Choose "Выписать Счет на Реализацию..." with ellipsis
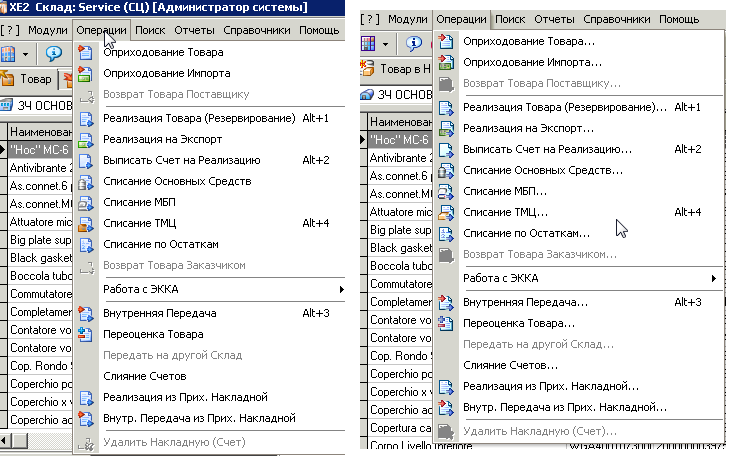Viewport: 747px width, 476px height. pos(547,149)
